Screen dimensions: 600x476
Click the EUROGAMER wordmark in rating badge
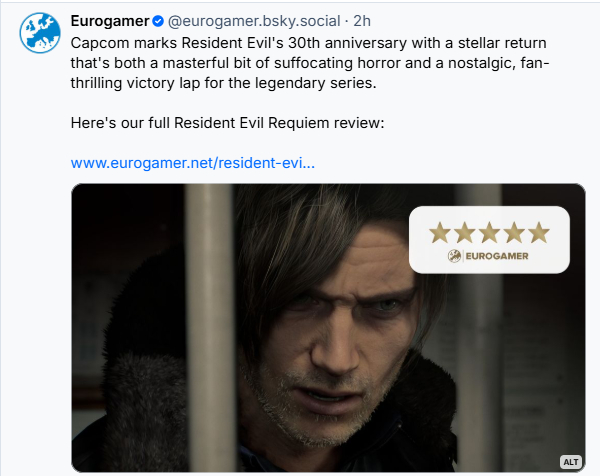(x=497, y=256)
